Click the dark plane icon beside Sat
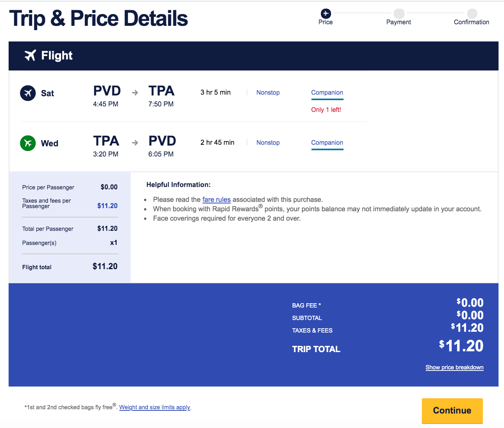Image resolution: width=504 pixels, height=428 pixels. (x=27, y=93)
